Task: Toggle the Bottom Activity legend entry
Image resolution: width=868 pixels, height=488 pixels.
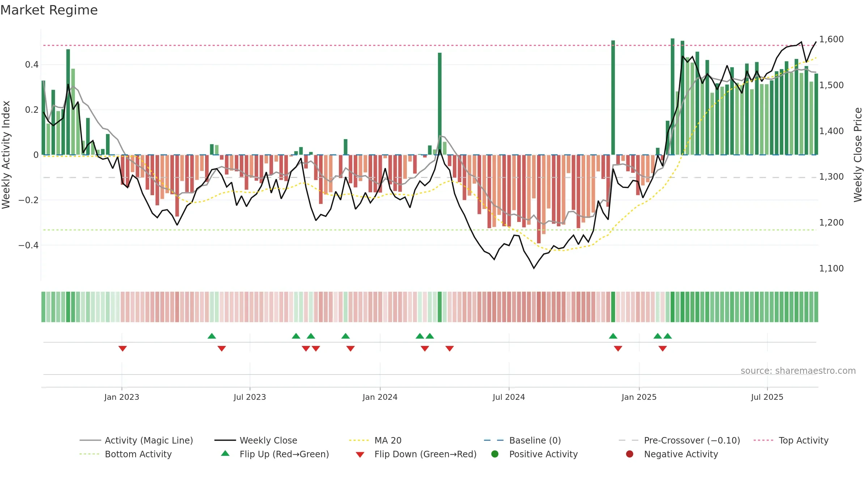Action: click(x=125, y=454)
